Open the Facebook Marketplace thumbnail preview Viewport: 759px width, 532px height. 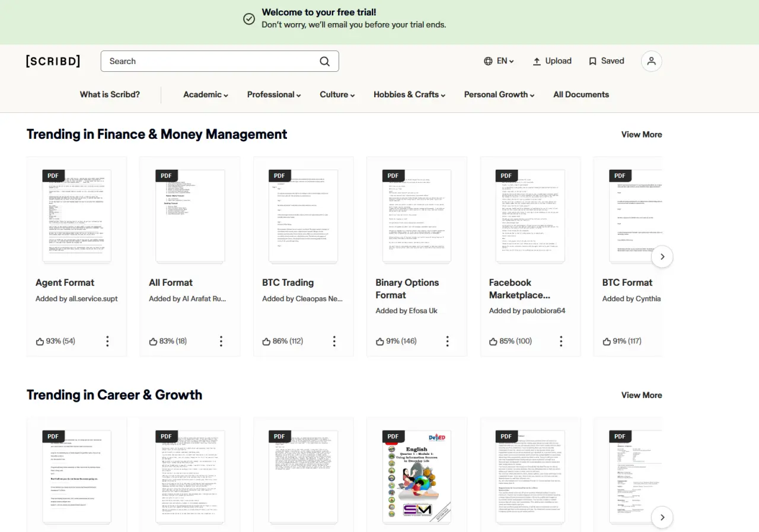[x=530, y=216]
